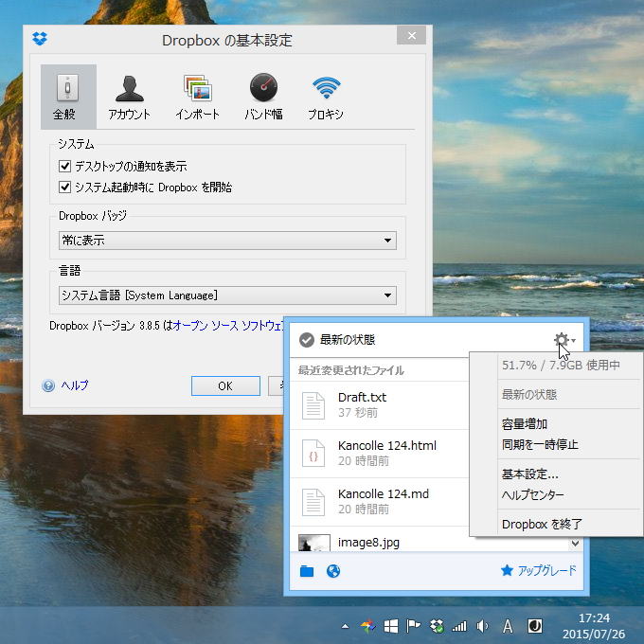644x644 pixels.
Task: Click the Kancolle 124.html code file icon
Action: point(313,454)
